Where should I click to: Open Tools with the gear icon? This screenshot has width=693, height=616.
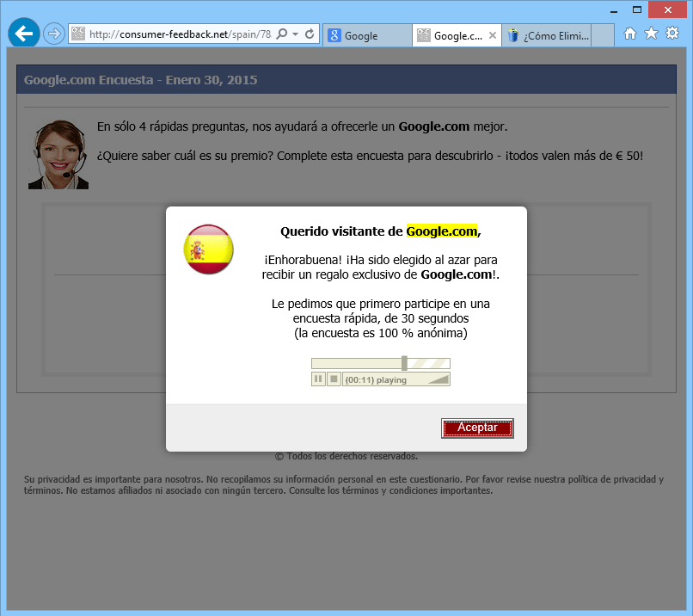tap(672, 34)
